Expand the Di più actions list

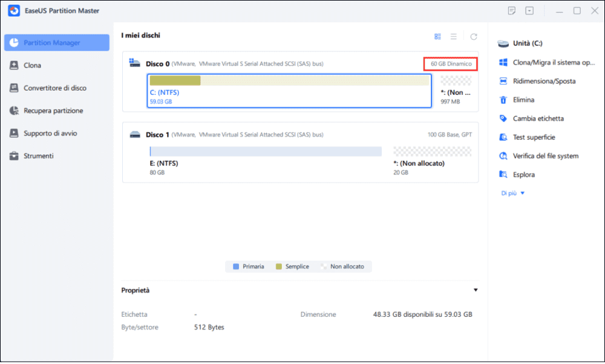tap(513, 193)
